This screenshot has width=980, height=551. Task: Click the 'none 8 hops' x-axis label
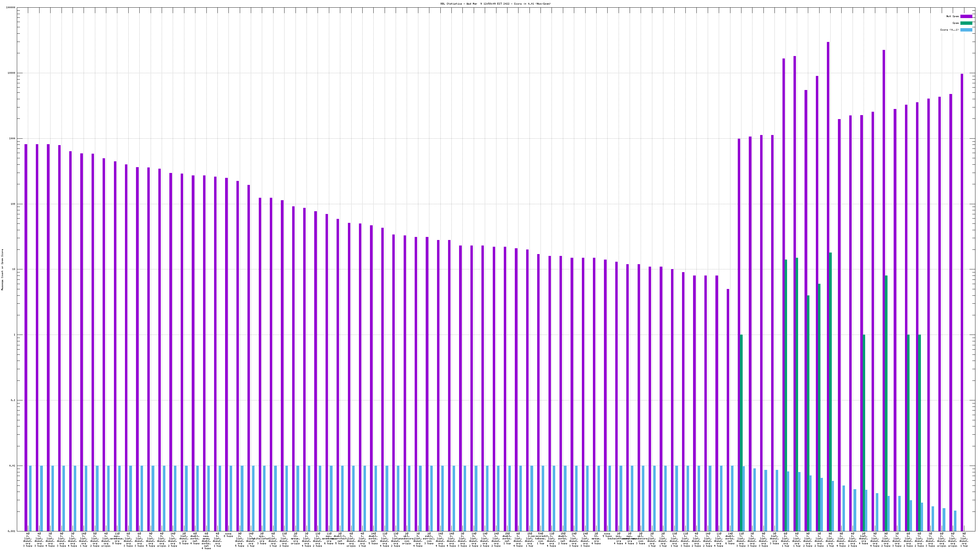[228, 535]
